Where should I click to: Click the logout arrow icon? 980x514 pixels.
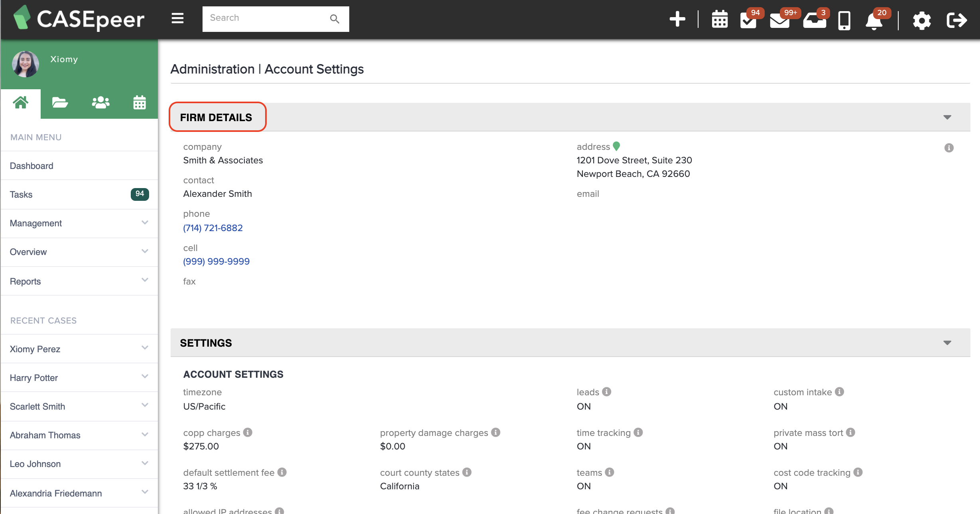click(956, 20)
